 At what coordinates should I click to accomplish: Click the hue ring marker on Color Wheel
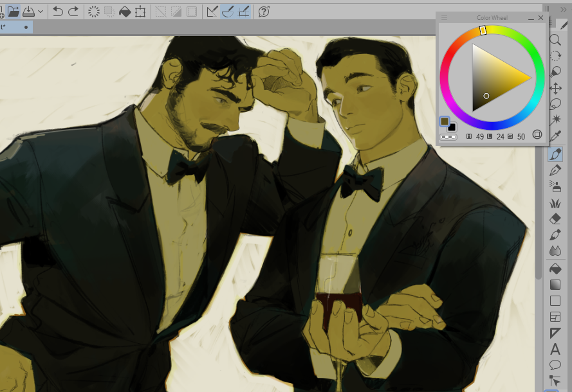pos(483,30)
